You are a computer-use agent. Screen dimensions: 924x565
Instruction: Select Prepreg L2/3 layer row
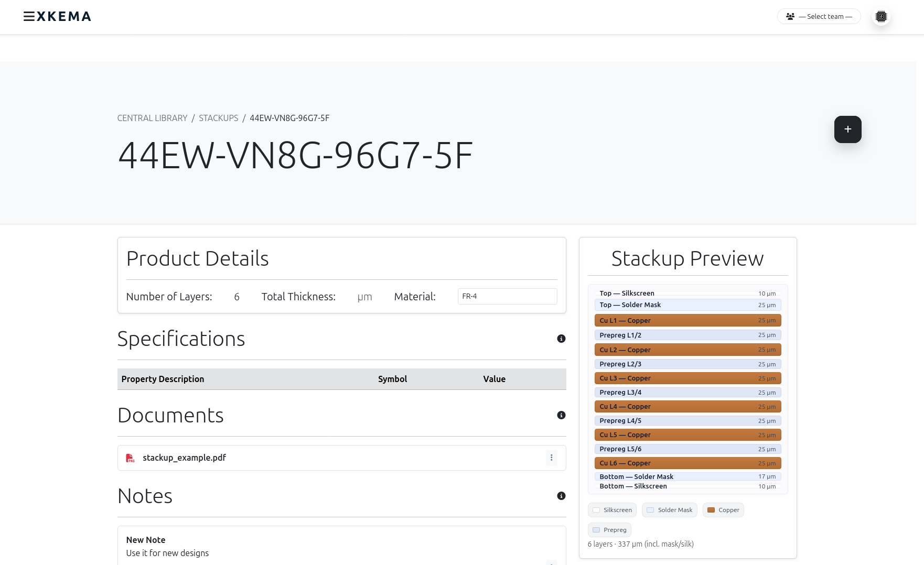[687, 364]
